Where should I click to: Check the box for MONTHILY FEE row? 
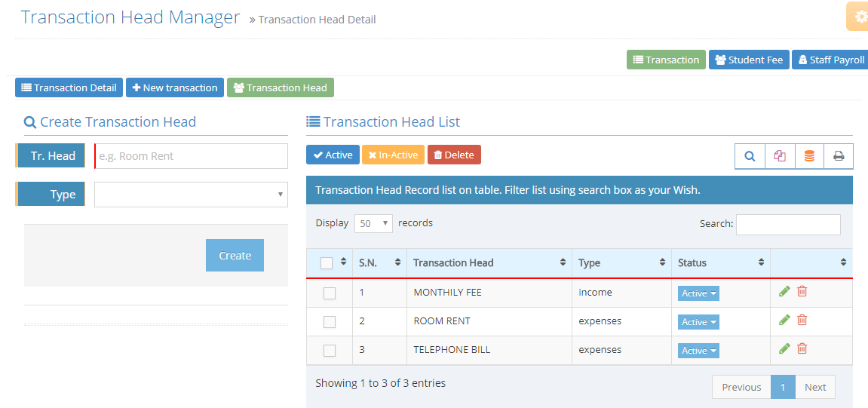tap(330, 293)
